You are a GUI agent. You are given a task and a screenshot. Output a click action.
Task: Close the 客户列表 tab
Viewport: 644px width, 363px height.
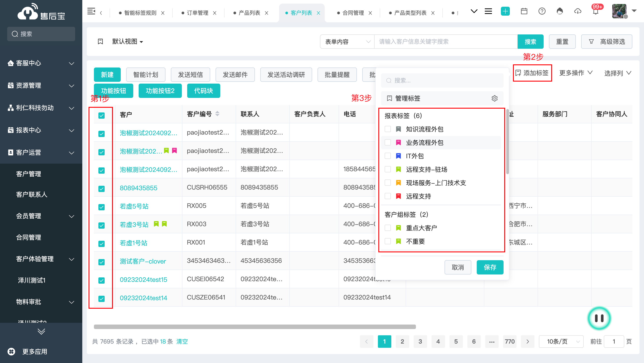pyautogui.click(x=318, y=13)
